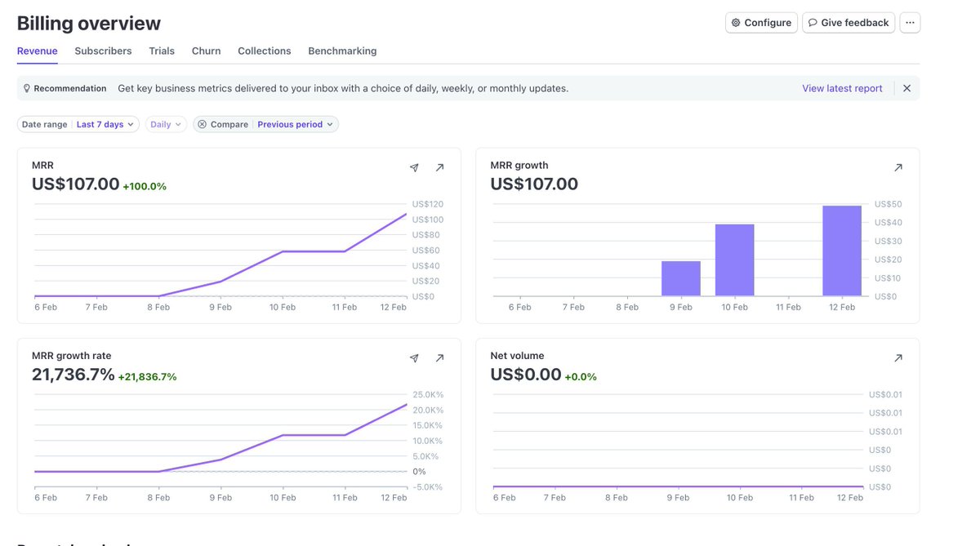
Task: Go to the Benchmarking tab
Action: point(342,51)
